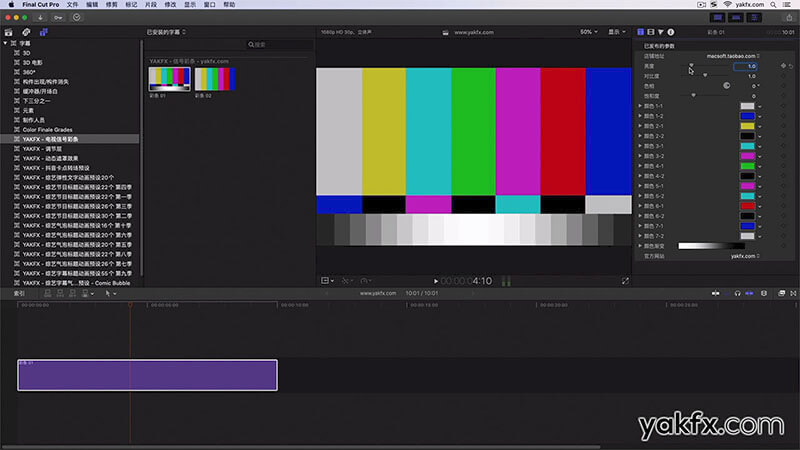Select the purple title clip in timeline
The height and width of the screenshot is (450, 800).
click(x=147, y=375)
